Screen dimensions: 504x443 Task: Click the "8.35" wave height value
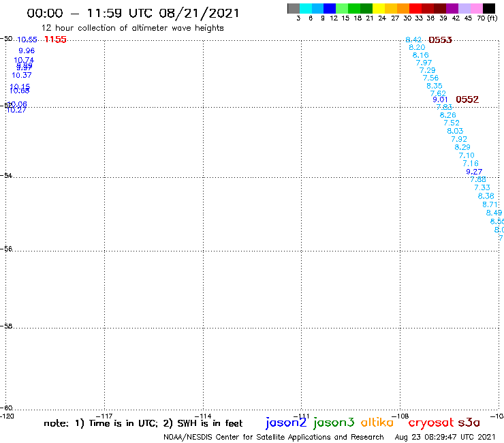tap(435, 86)
